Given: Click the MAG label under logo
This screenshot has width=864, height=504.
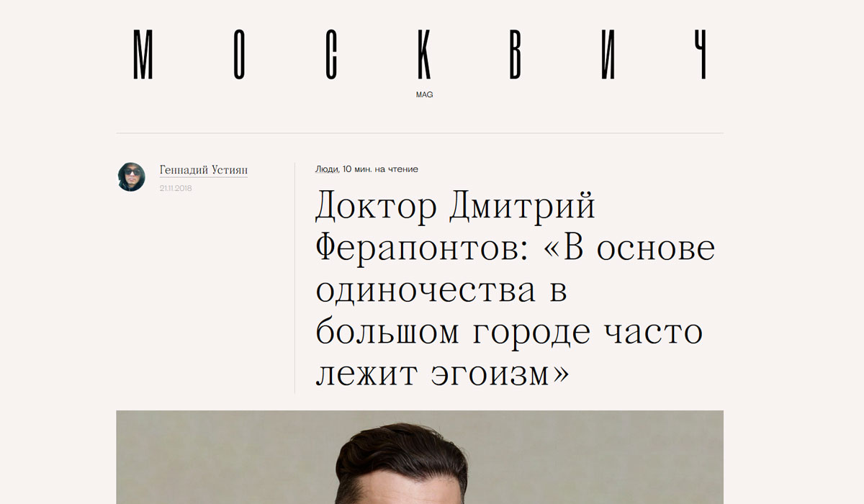Looking at the screenshot, I should pos(424,95).
